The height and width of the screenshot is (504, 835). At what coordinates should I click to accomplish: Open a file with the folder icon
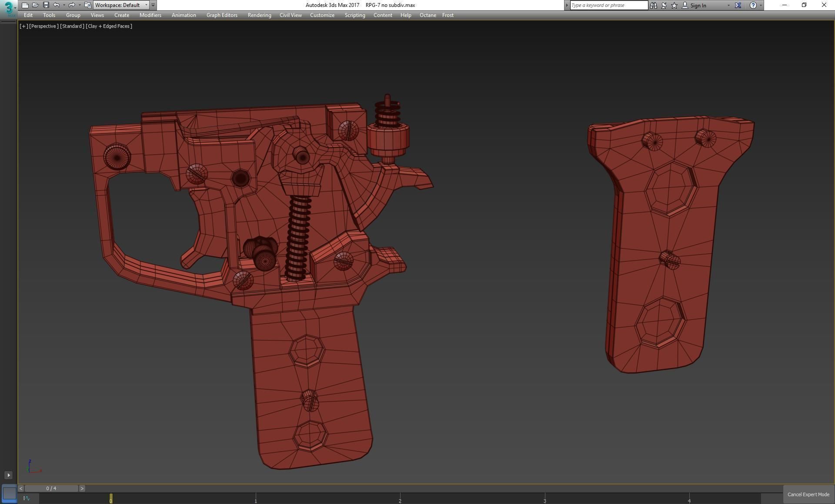[35, 5]
